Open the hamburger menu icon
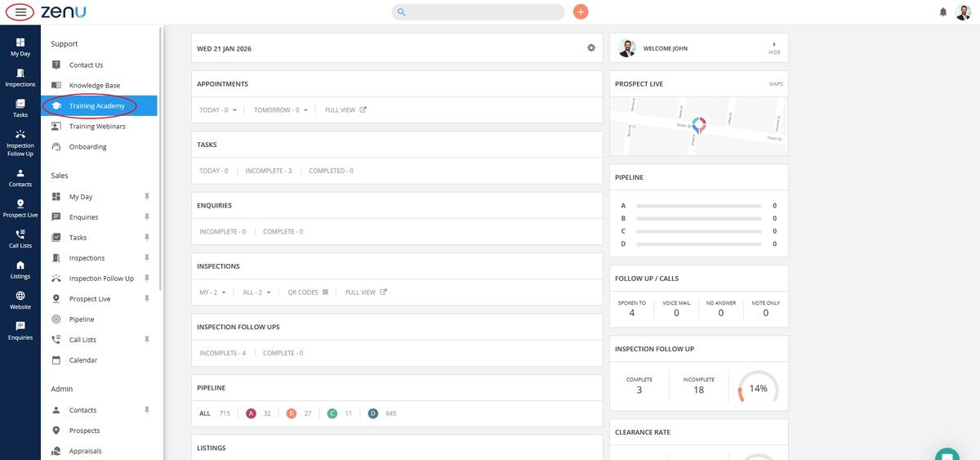980x460 pixels. (x=20, y=12)
